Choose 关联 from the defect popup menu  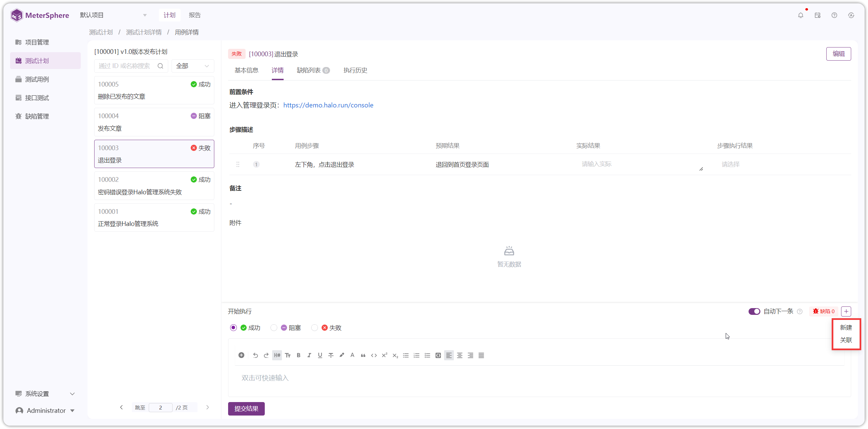(846, 340)
